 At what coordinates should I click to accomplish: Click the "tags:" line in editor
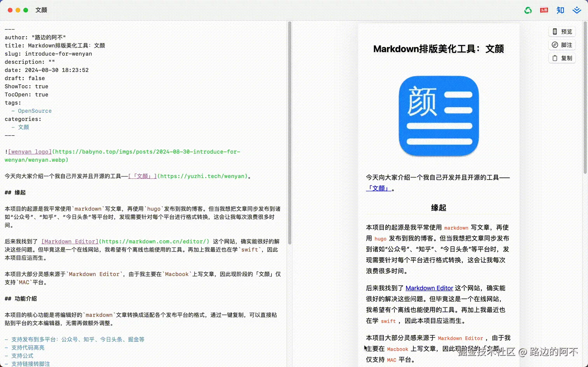tap(13, 103)
